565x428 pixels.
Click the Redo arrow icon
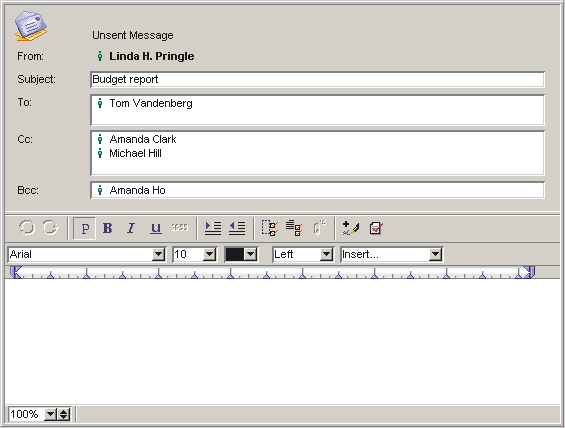(50, 228)
